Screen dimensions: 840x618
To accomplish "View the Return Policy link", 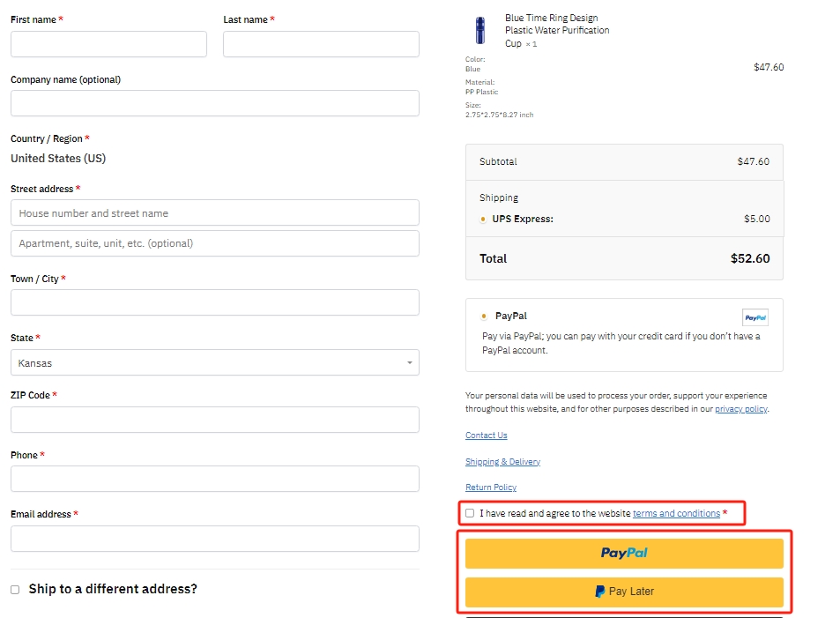I will coord(491,488).
